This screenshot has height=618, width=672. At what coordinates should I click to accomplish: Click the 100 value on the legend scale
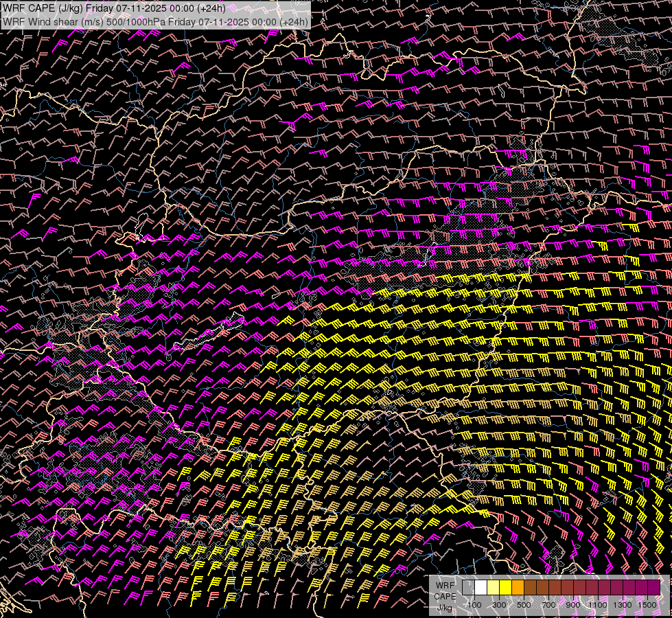click(x=474, y=605)
